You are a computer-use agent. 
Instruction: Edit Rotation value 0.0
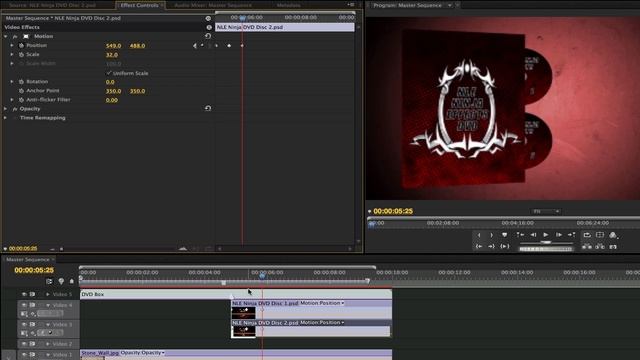[x=110, y=82]
